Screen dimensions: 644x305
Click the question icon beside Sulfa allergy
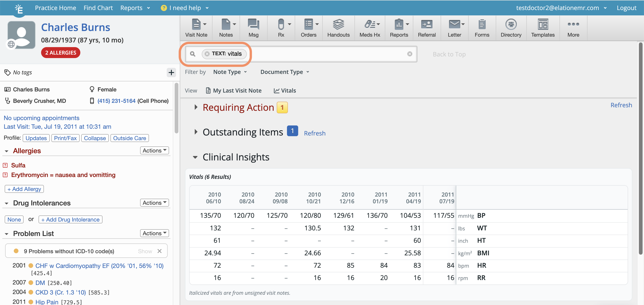coord(5,165)
